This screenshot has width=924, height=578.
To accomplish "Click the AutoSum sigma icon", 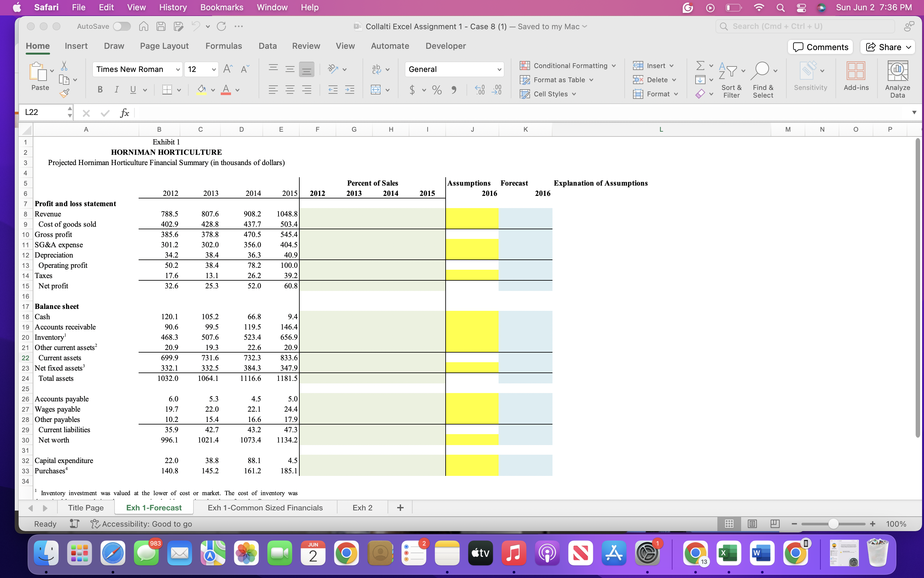I will pyautogui.click(x=700, y=66).
